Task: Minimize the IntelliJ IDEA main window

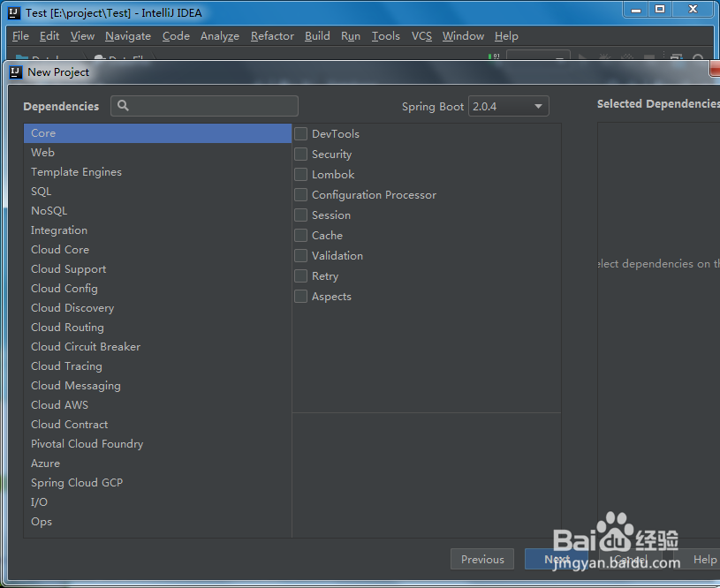Action: [x=636, y=10]
